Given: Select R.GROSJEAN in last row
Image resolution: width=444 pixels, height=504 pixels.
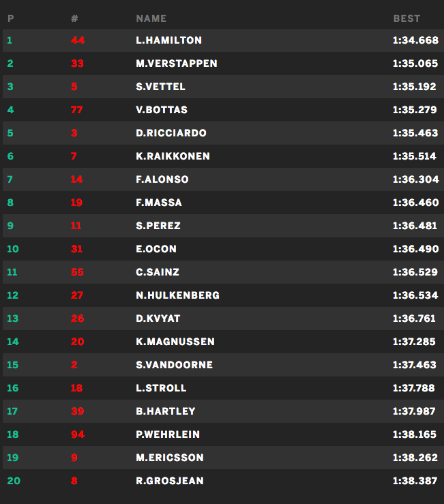Looking at the screenshot, I should pyautogui.click(x=169, y=481).
